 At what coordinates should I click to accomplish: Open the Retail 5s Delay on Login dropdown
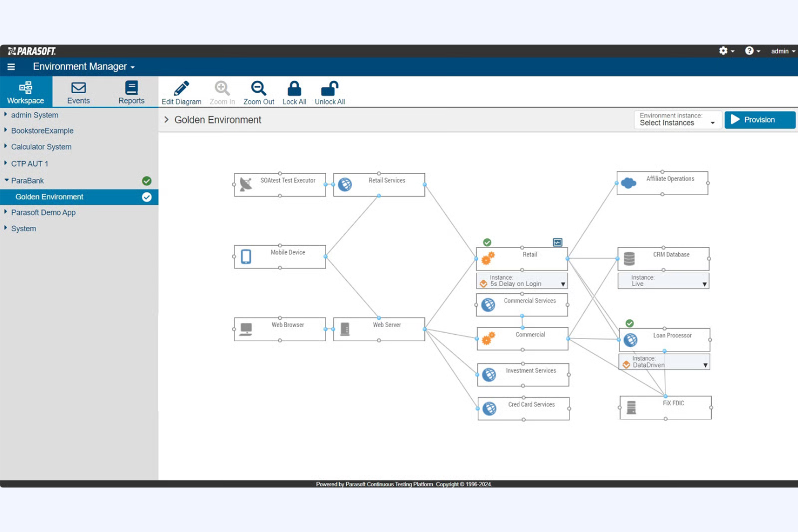click(x=522, y=281)
